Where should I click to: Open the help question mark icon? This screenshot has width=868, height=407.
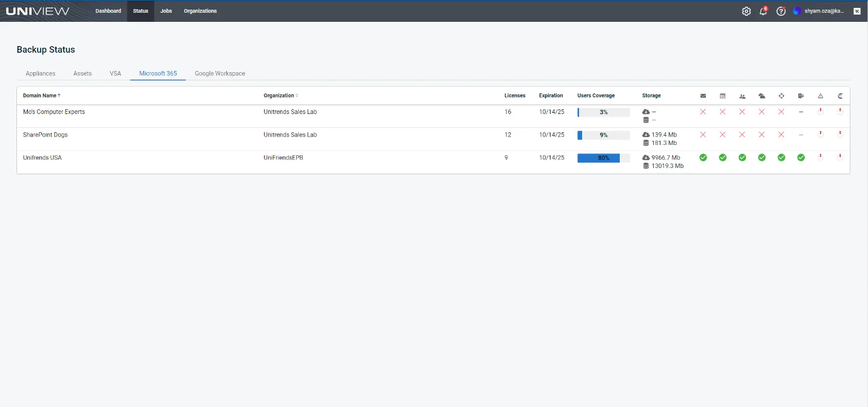[x=781, y=11]
